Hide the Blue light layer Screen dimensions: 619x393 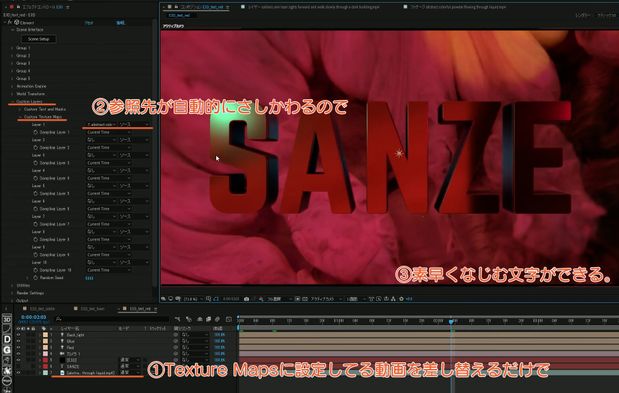pos(18,341)
